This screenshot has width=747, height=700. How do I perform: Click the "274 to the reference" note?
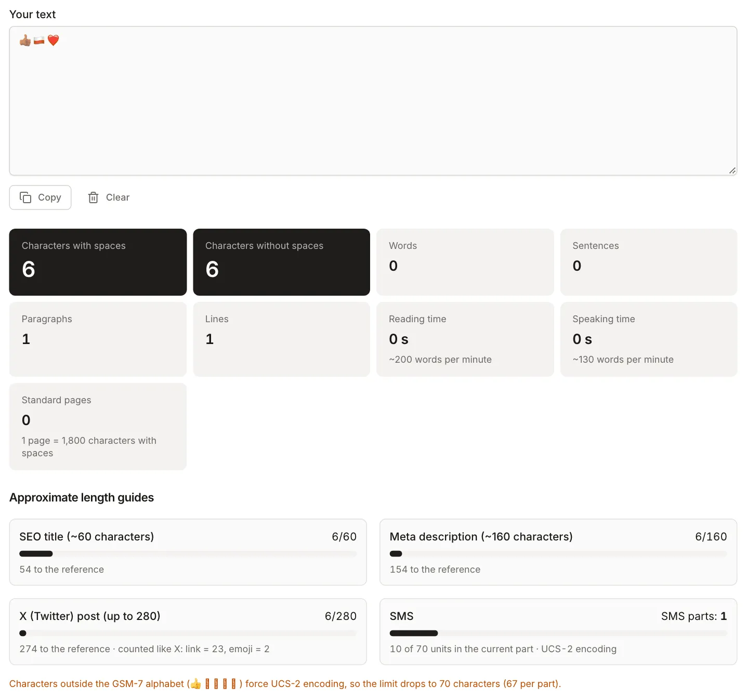click(145, 649)
